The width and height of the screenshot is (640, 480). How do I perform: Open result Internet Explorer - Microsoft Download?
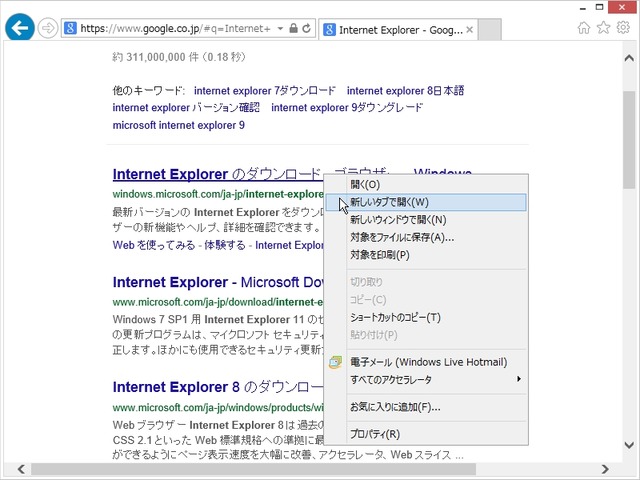pos(218,282)
